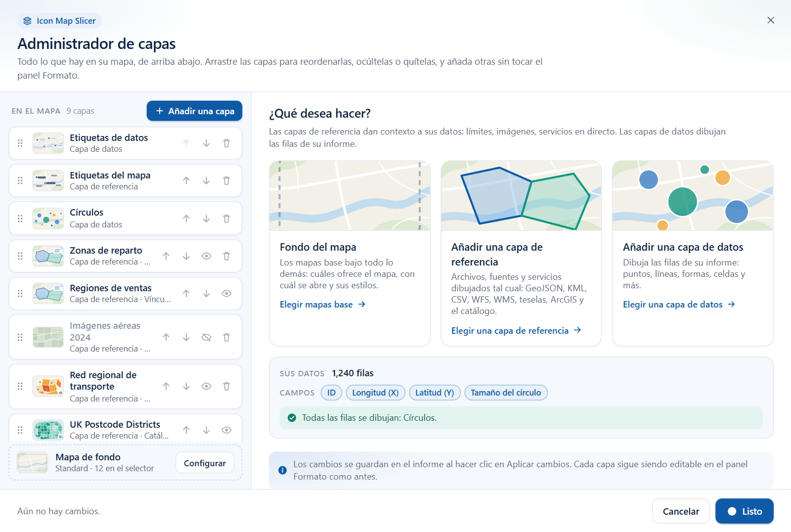Delete the Zonas de reparto layer
This screenshot has height=532, width=791.
pyautogui.click(x=226, y=256)
